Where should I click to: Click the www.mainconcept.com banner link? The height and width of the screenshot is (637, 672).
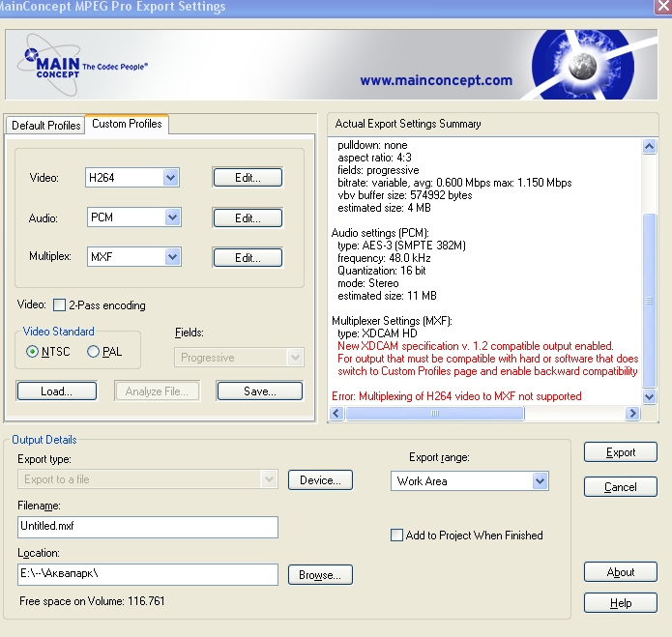point(436,80)
